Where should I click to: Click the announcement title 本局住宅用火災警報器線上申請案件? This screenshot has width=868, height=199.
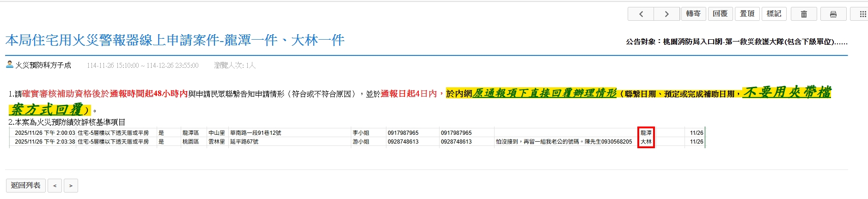(x=175, y=41)
